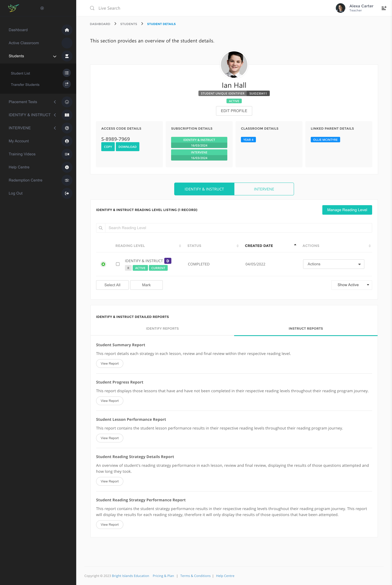This screenshot has width=392, height=585.
Task: Expand the Placement Tests menu
Action: 23,102
